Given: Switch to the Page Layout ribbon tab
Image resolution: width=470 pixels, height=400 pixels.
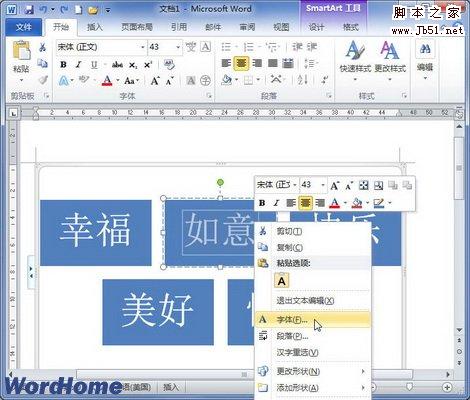Looking at the screenshot, I should 137,27.
